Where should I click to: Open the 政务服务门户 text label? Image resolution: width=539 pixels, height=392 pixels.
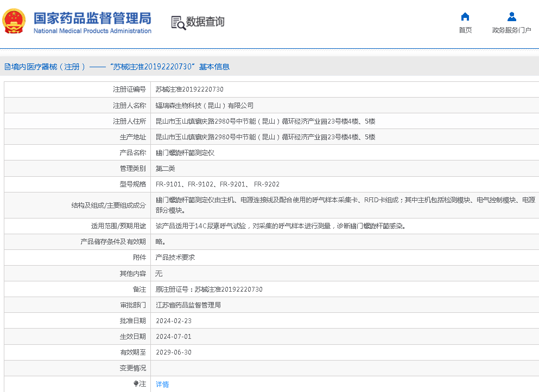(x=511, y=30)
